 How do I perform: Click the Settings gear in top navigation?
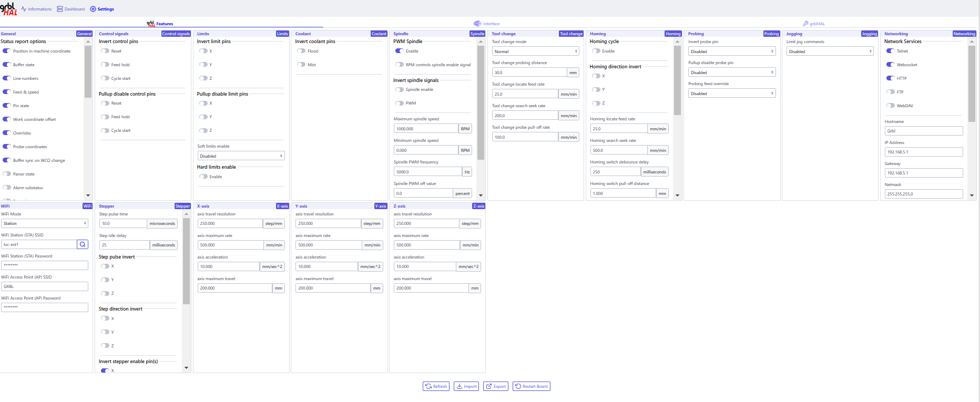point(102,9)
